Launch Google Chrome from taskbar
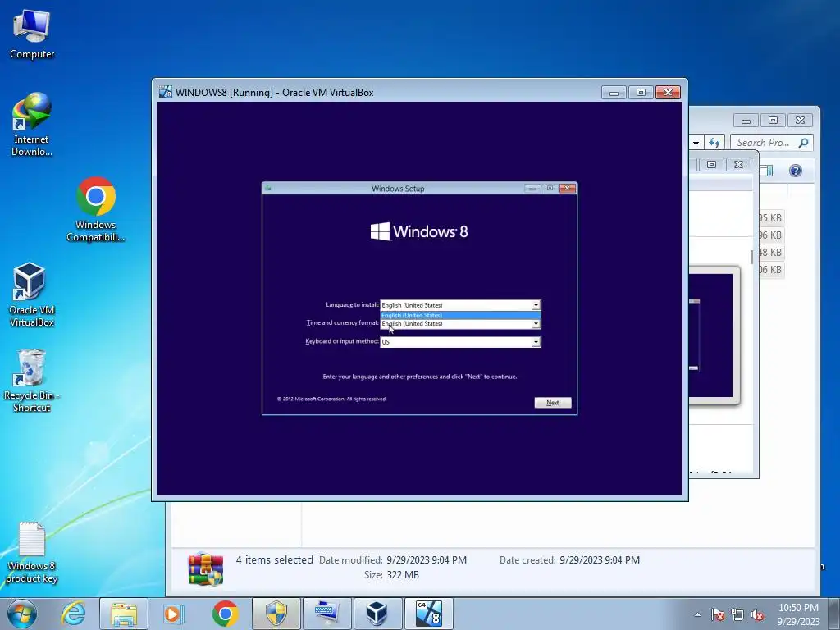 pyautogui.click(x=225, y=614)
